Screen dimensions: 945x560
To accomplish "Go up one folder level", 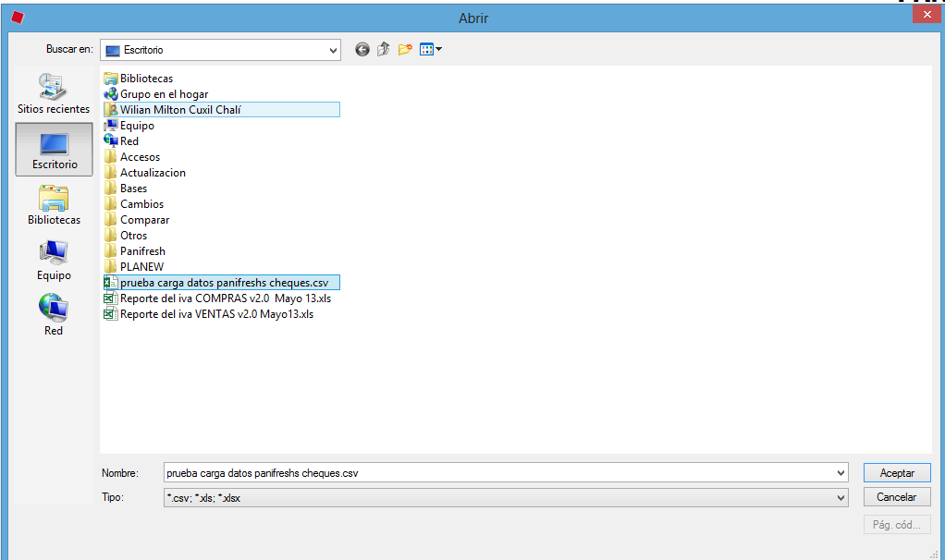I will pos(384,50).
